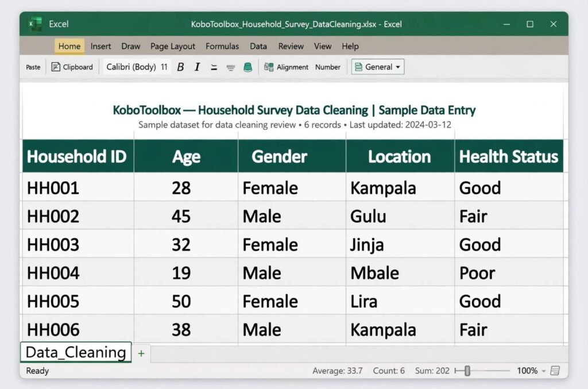The height and width of the screenshot is (389, 588).
Task: Click the Count: 6 status entry
Action: click(389, 371)
